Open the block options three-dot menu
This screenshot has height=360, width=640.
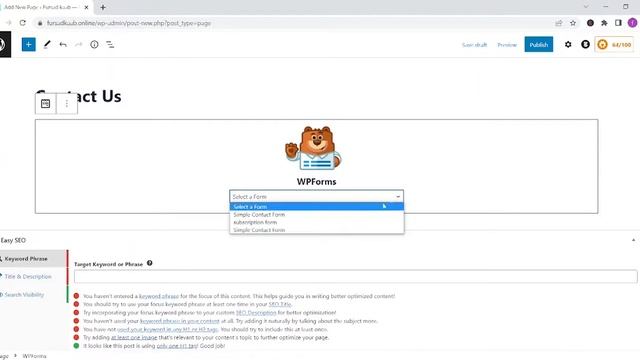pos(67,104)
